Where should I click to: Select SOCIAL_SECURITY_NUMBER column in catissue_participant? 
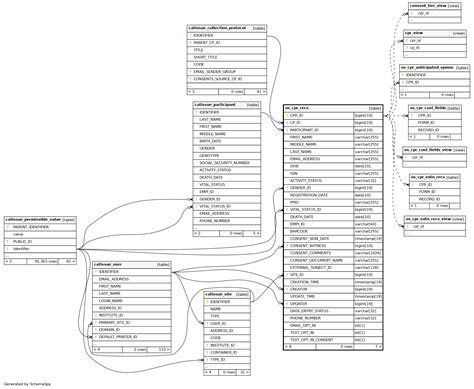point(224,163)
